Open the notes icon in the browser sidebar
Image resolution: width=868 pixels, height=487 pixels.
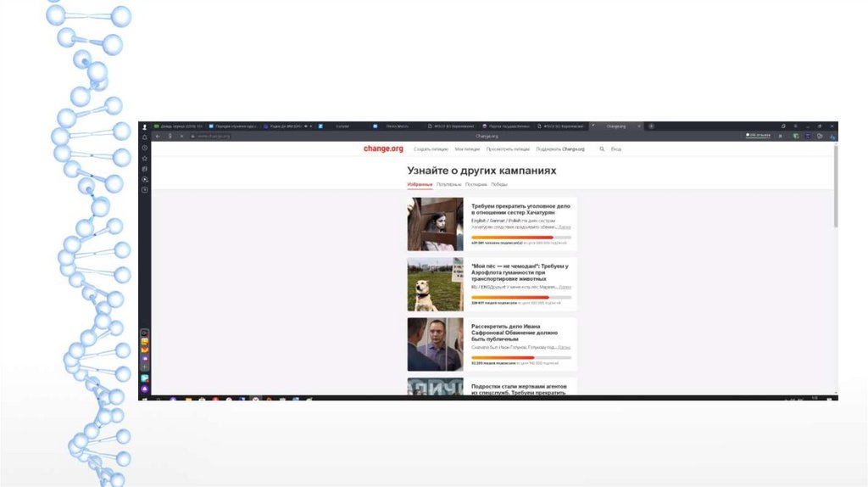pyautogui.click(x=144, y=169)
